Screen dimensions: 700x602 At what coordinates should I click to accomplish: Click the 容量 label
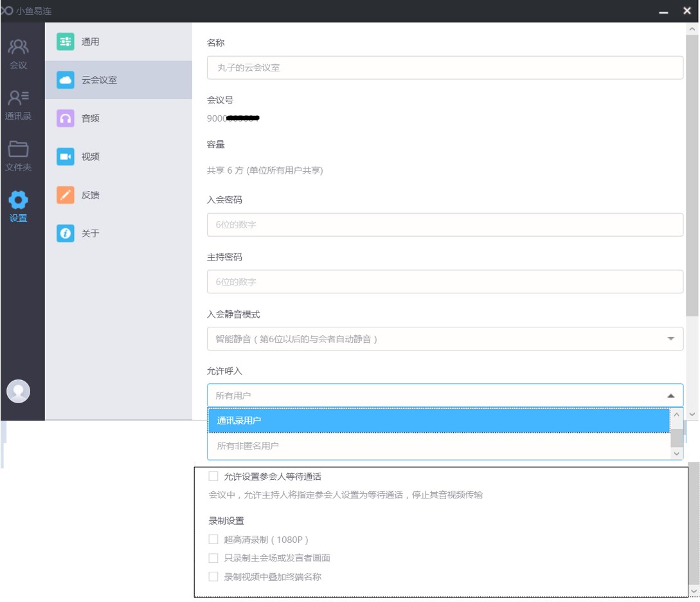click(215, 144)
